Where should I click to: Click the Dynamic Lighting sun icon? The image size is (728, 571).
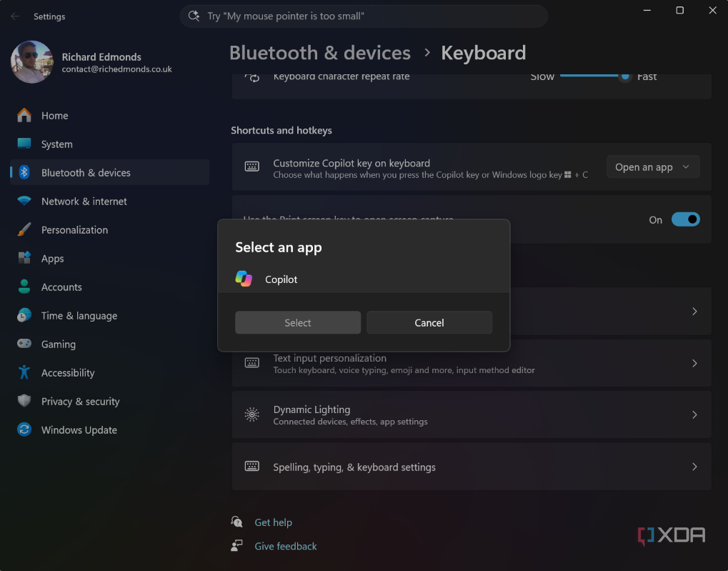(252, 414)
